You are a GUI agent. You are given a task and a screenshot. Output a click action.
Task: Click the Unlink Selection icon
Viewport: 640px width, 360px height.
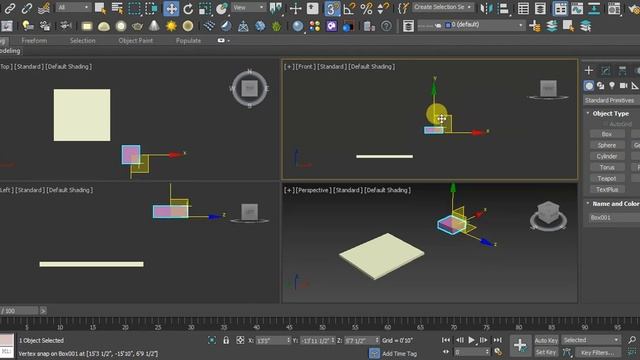point(27,8)
